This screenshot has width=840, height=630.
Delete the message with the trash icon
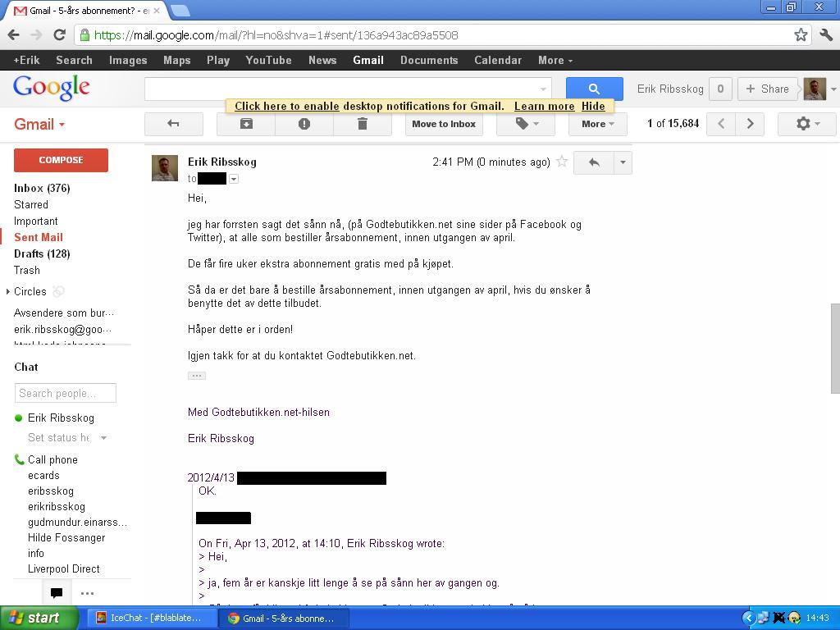tap(363, 124)
